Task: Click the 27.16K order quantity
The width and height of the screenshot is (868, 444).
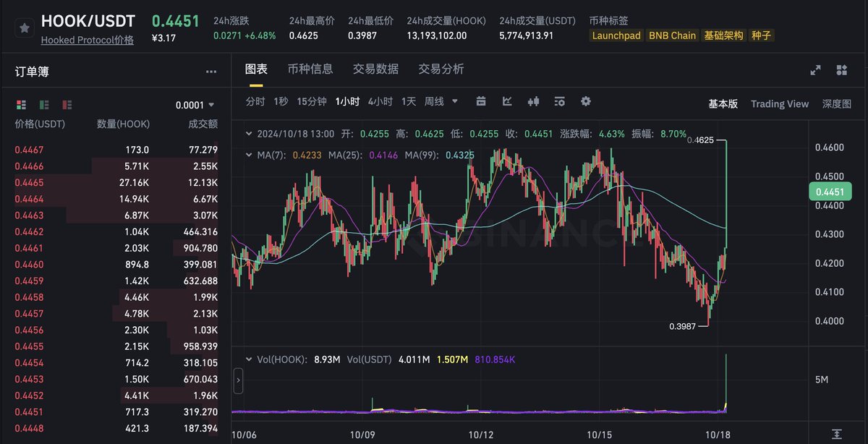Action: pyautogui.click(x=135, y=183)
